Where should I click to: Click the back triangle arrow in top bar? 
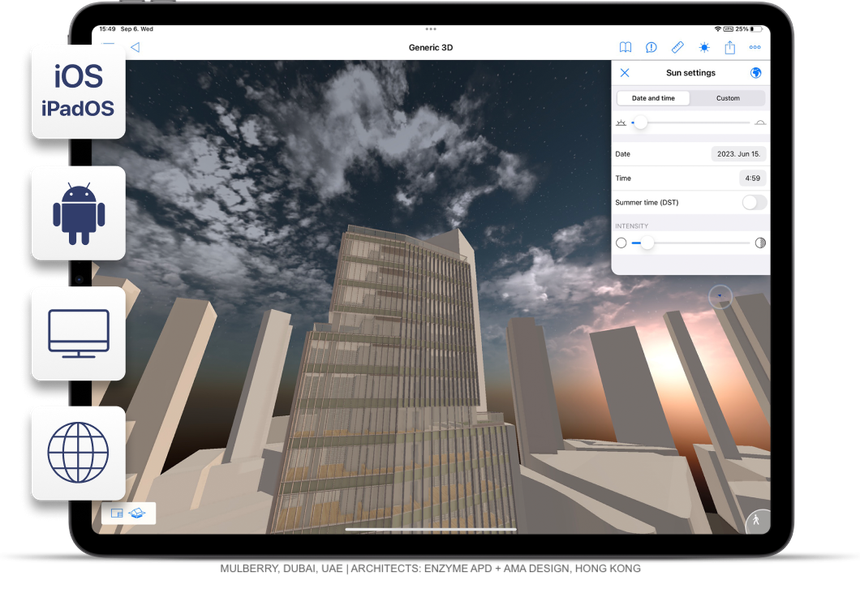point(135,47)
